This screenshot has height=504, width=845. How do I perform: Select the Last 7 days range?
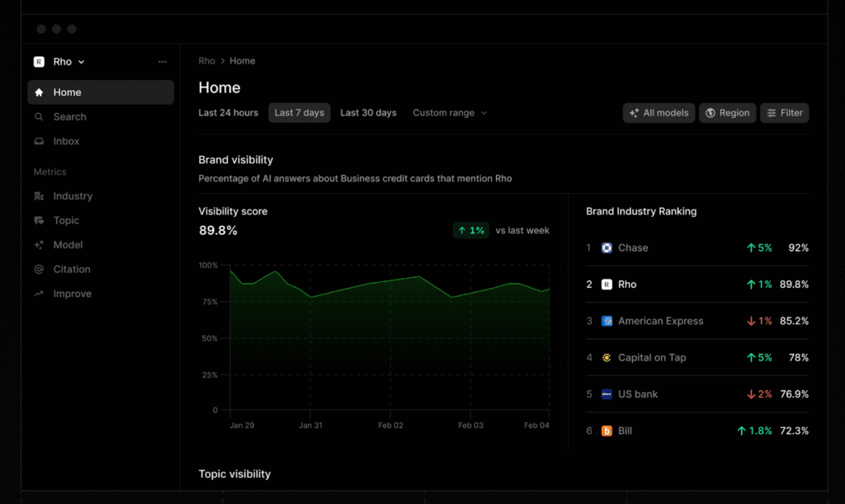[299, 113]
